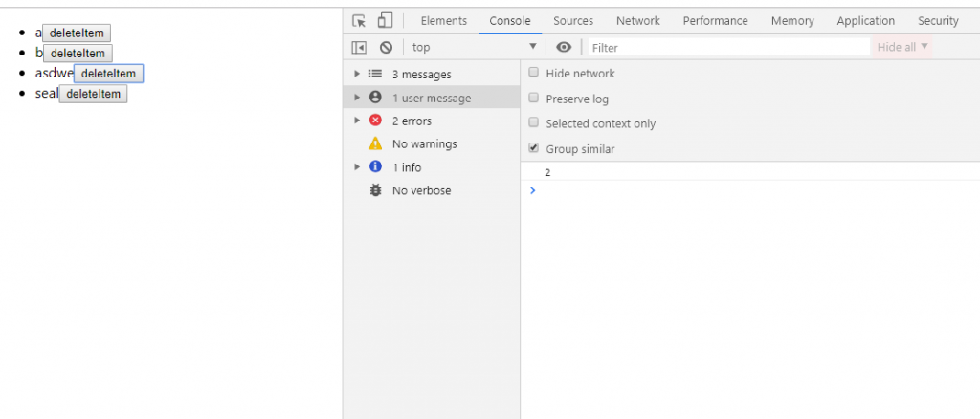
Task: Select the 1 info sidebar entry
Action: click(x=407, y=167)
